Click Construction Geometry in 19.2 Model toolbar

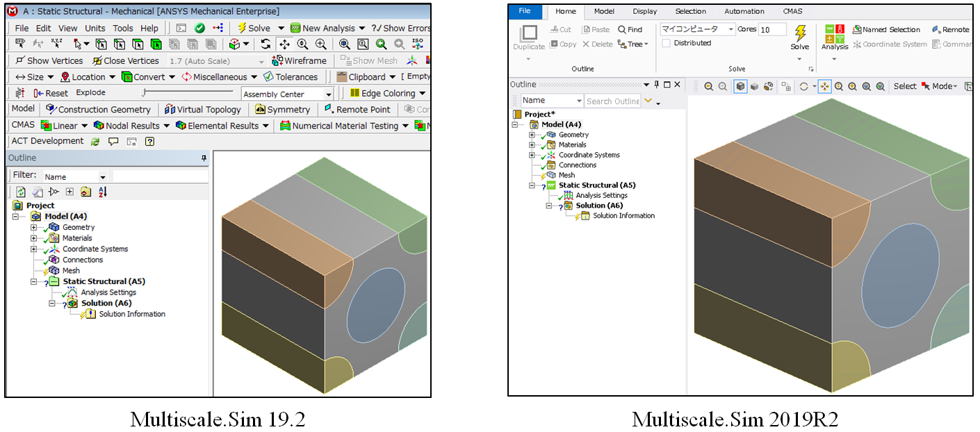pyautogui.click(x=98, y=109)
